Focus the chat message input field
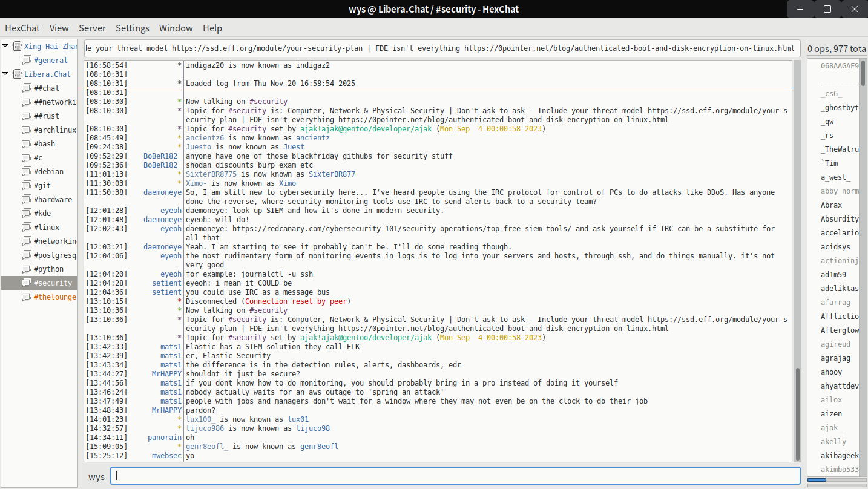868x489 pixels. point(455,476)
